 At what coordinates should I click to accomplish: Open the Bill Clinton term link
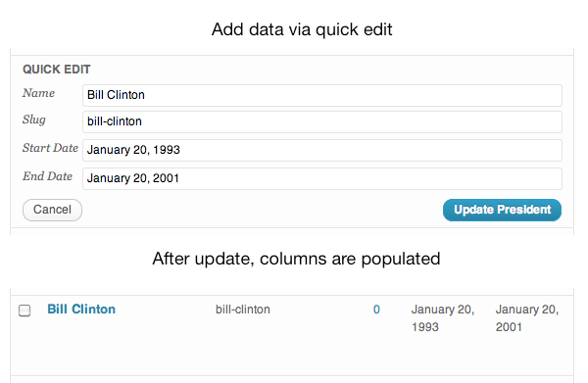81,310
